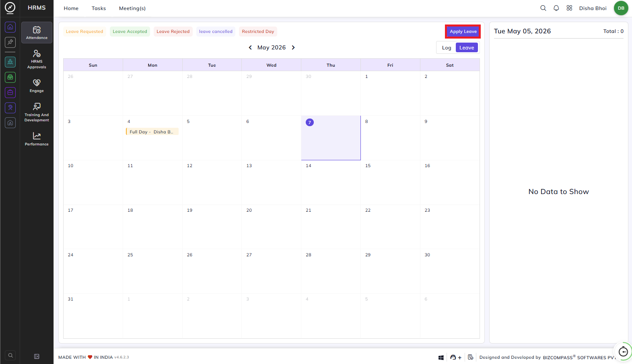Open HRMS Approvals section
This screenshot has width=632, height=364.
(x=37, y=59)
